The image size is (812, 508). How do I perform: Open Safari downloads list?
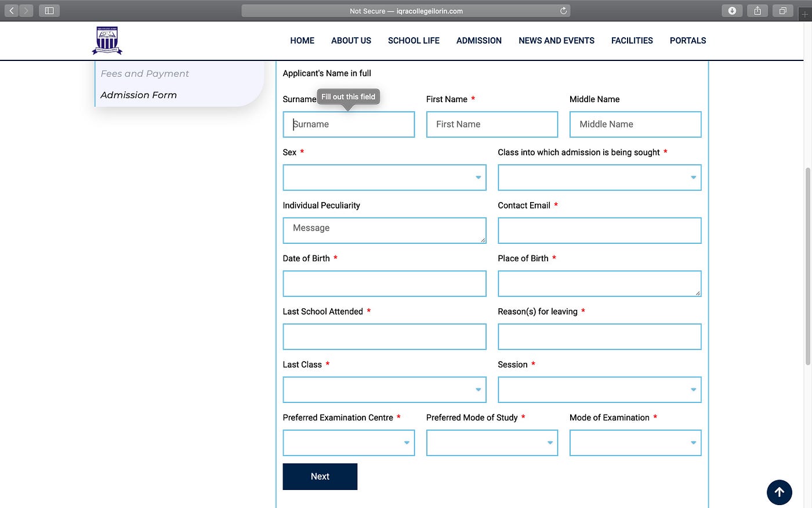coord(732,10)
